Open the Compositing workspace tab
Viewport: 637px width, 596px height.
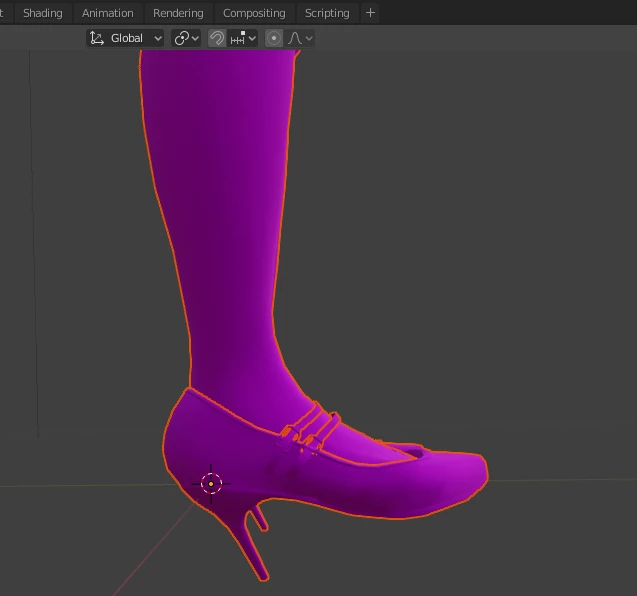pos(254,13)
